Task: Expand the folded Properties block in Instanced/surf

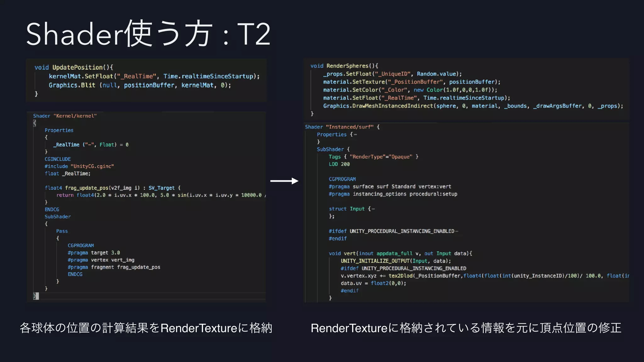Action: 355,134
